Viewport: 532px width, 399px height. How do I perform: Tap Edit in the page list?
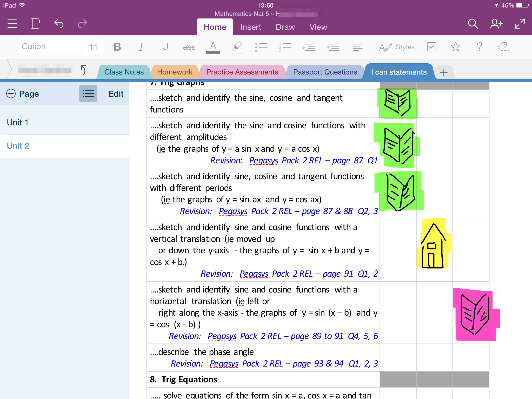click(x=116, y=94)
